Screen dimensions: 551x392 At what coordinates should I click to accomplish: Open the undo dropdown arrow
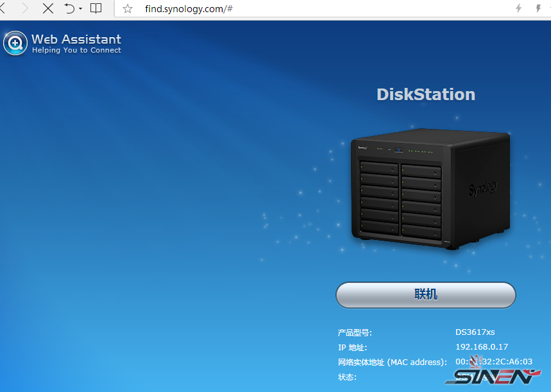pyautogui.click(x=80, y=8)
